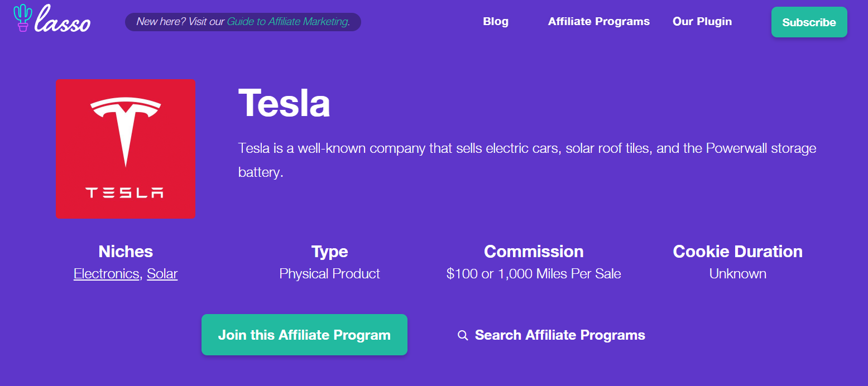Click the lasso wordmark in the header
868x386 pixels.
click(x=62, y=22)
